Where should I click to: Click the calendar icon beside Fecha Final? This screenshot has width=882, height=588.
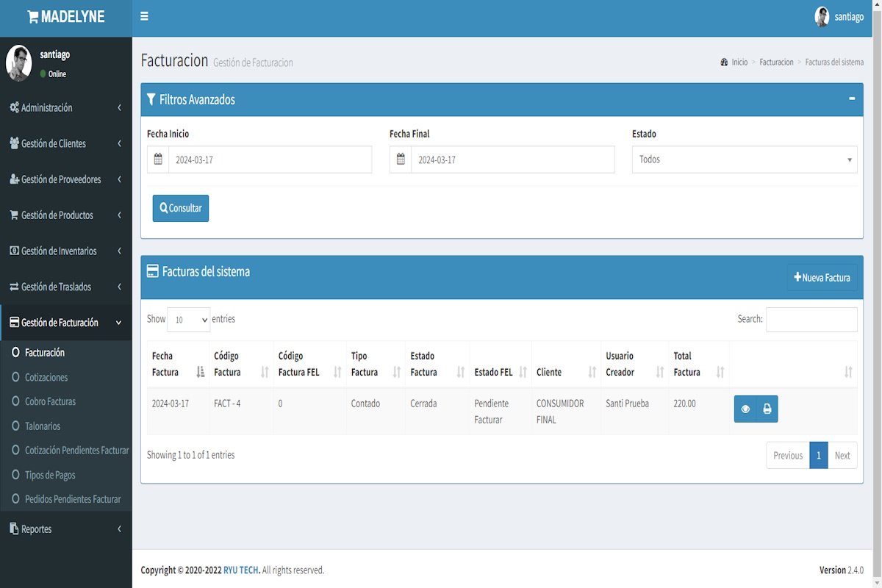pyautogui.click(x=401, y=159)
